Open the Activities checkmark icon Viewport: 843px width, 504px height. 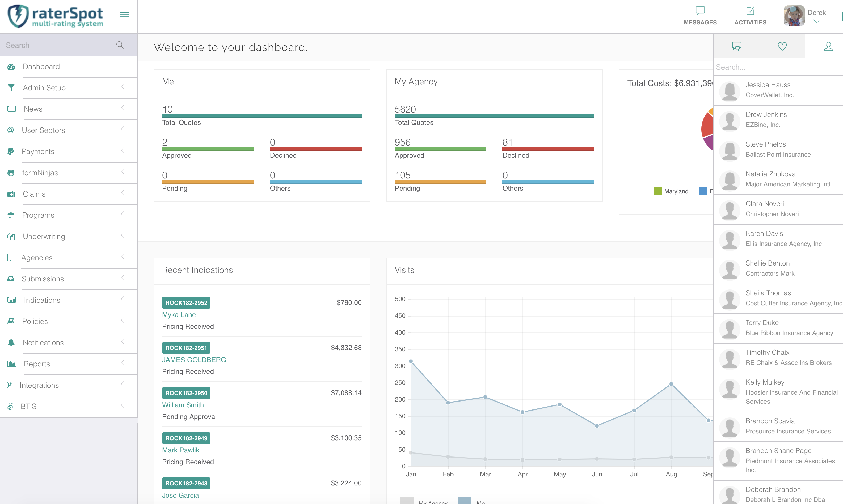[750, 11]
